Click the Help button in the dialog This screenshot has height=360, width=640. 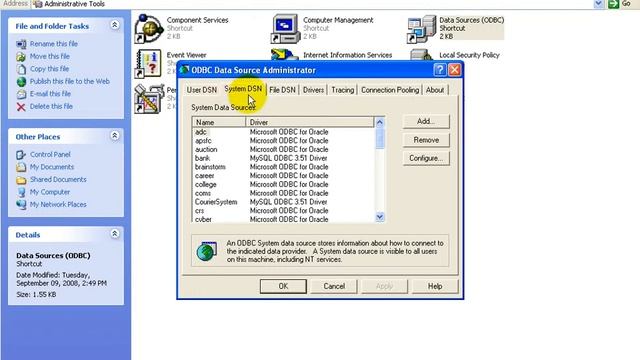point(435,286)
